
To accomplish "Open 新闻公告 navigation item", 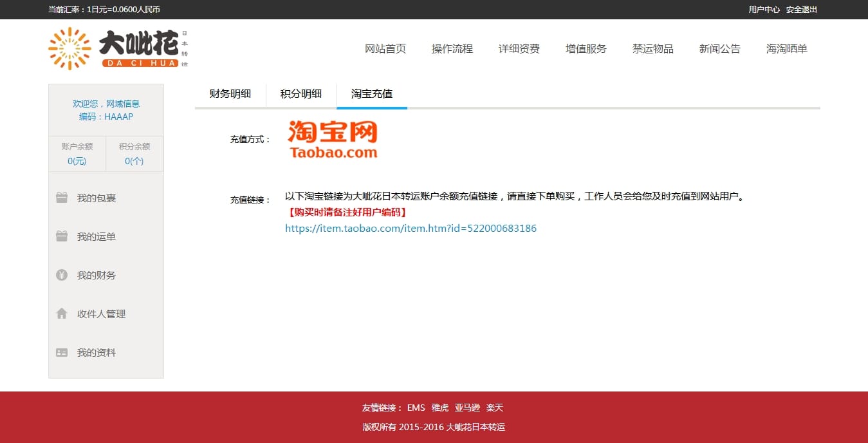I will click(x=720, y=49).
